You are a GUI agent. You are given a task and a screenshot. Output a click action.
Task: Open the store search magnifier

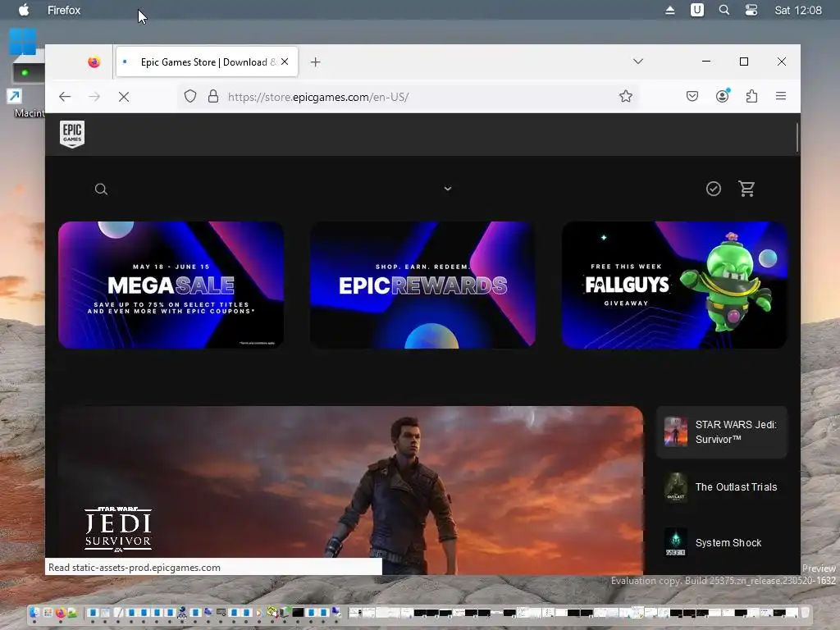(101, 189)
